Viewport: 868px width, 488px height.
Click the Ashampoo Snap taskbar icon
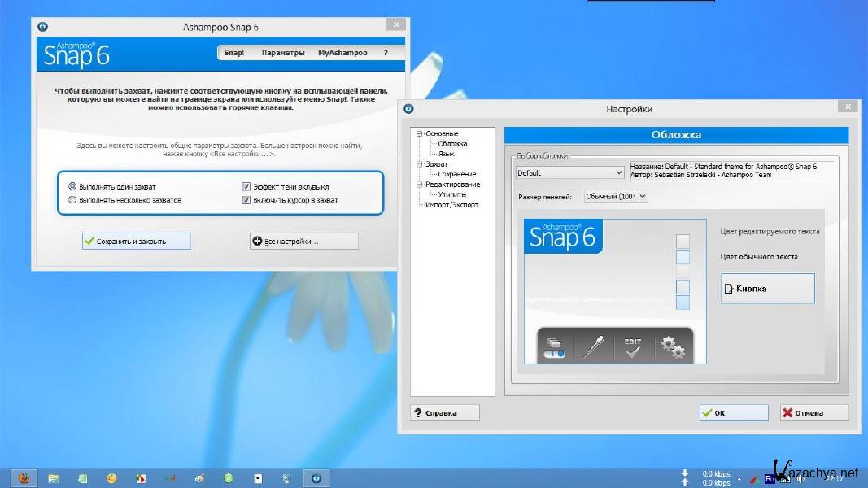click(316, 478)
